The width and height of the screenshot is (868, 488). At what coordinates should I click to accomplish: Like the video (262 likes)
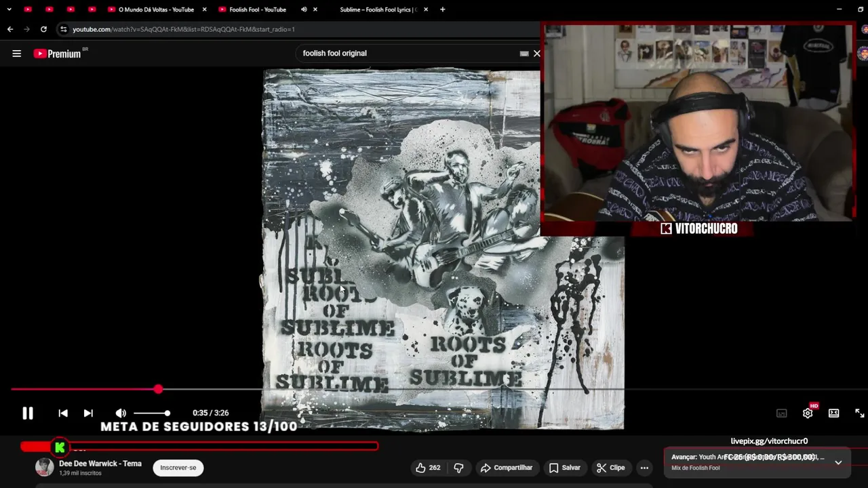[428, 468]
